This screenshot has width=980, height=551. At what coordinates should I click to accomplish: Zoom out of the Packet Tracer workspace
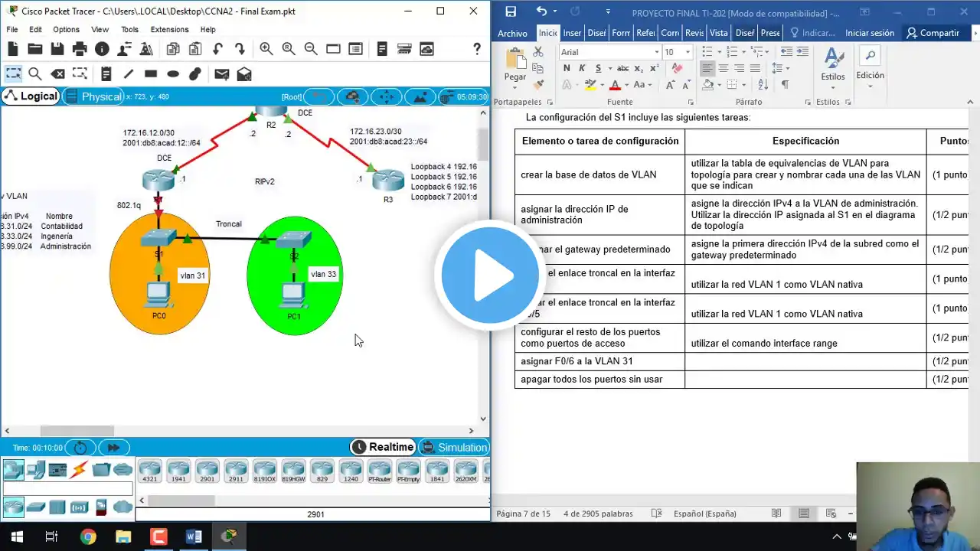[x=311, y=49]
